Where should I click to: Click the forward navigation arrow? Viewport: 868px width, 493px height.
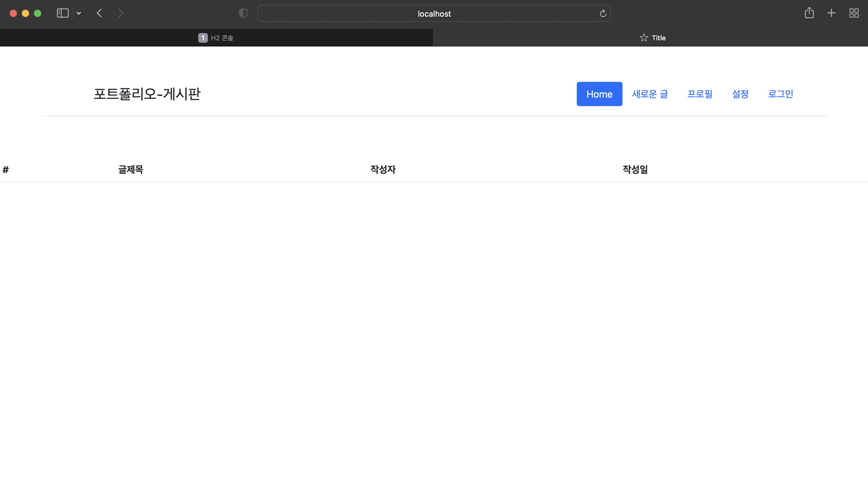tap(121, 13)
